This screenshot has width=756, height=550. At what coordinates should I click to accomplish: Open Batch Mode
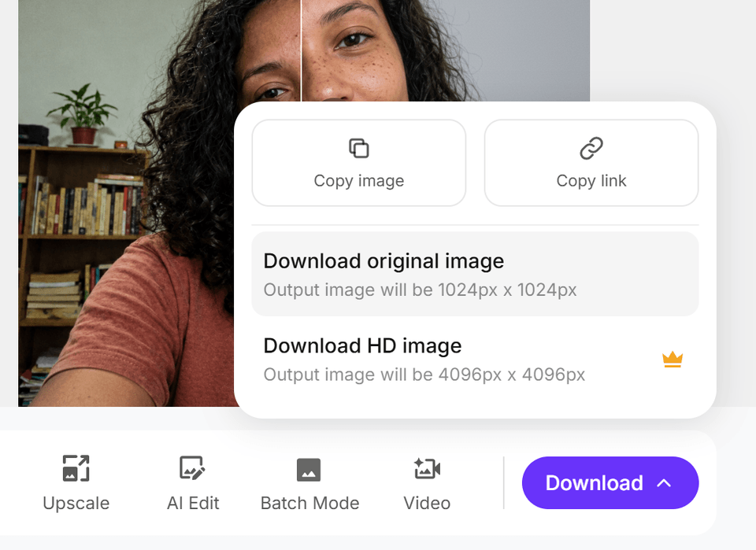(309, 482)
